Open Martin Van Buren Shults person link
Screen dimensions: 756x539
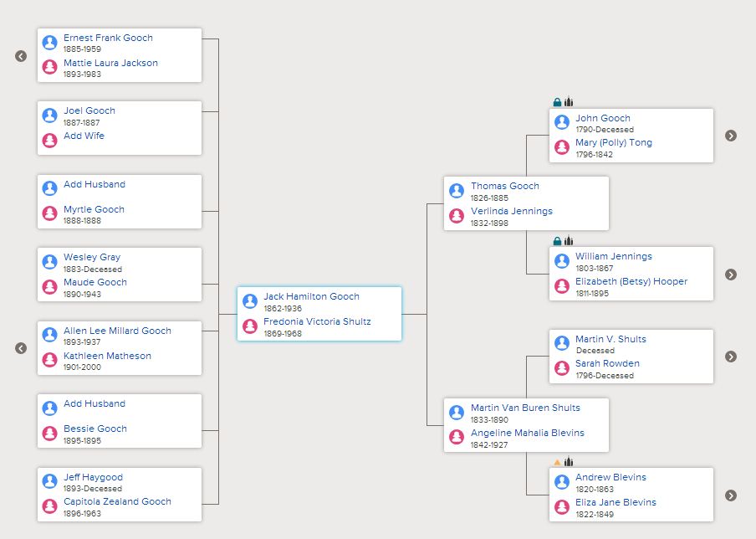[525, 408]
